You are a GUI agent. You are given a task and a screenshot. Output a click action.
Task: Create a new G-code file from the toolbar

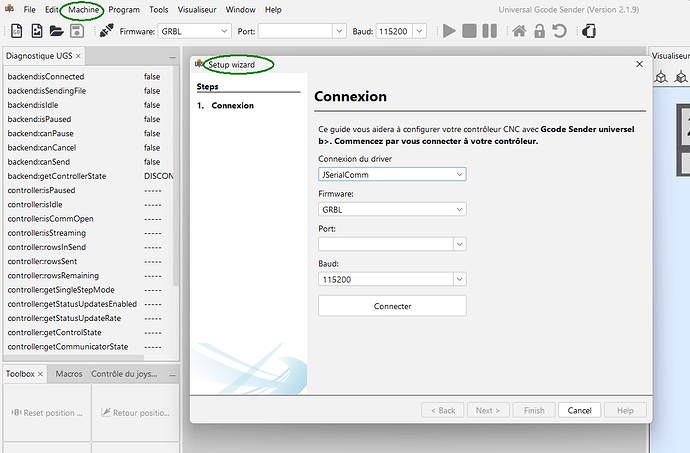coord(16,31)
